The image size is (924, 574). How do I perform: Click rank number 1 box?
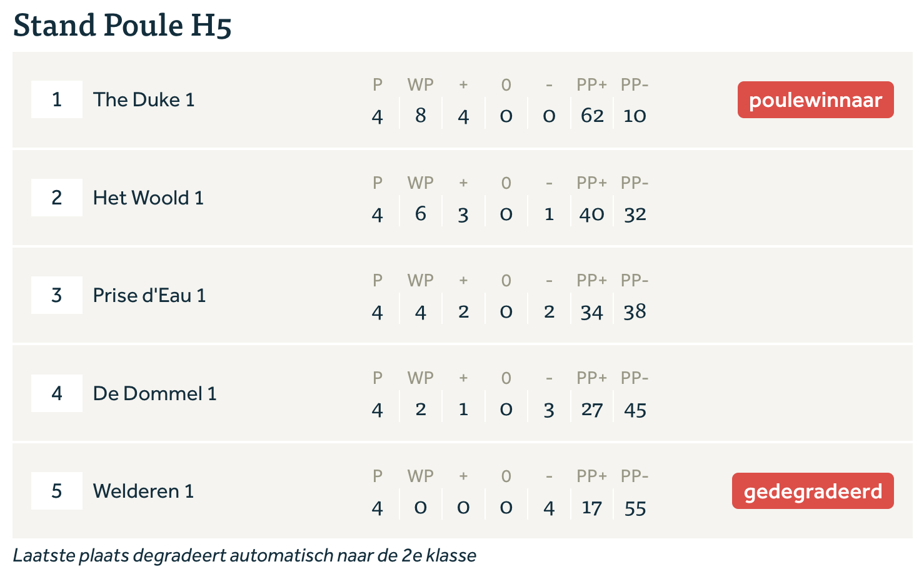click(57, 99)
